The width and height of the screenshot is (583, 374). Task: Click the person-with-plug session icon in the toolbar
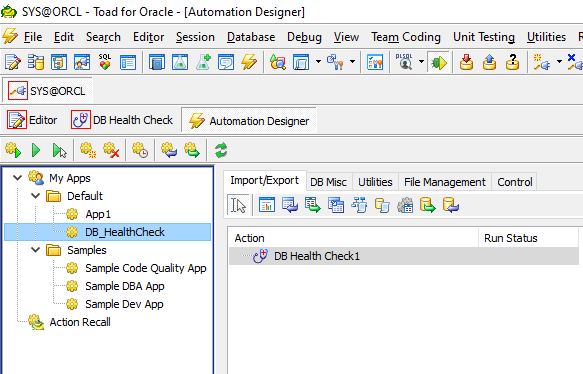tap(82, 62)
